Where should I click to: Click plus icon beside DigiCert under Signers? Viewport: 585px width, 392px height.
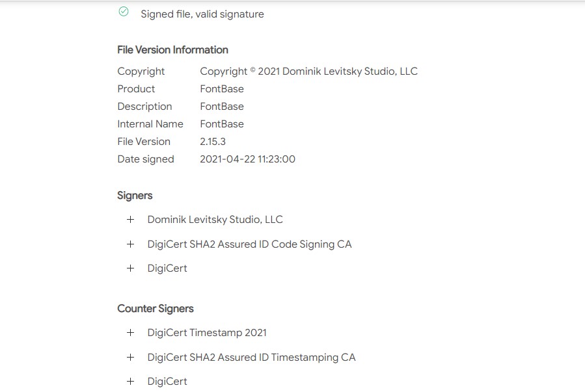pyautogui.click(x=130, y=268)
